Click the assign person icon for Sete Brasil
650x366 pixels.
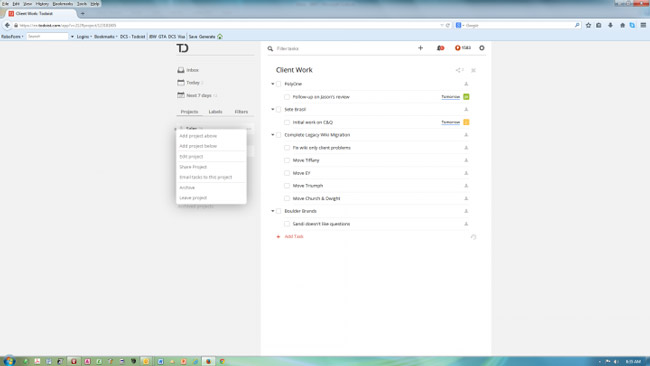pyautogui.click(x=466, y=109)
